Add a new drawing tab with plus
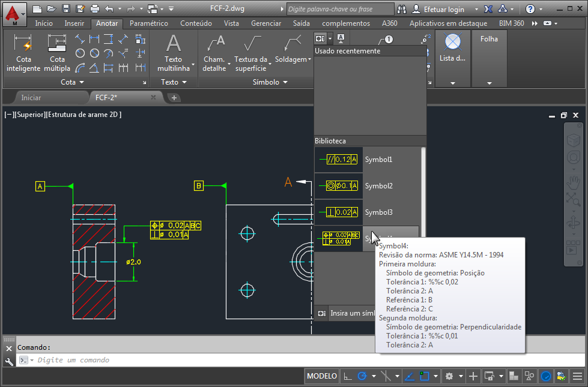Screen dimensions: 588x387 [x=174, y=98]
